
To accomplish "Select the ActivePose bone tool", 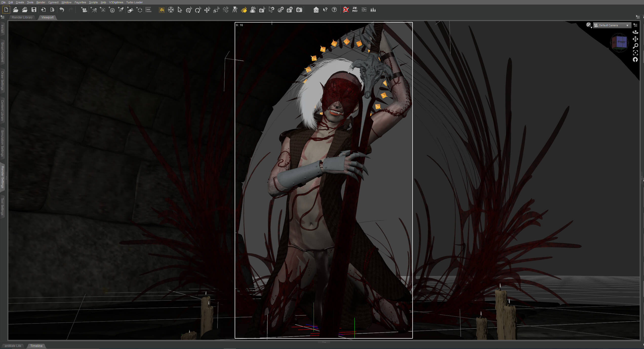I will pos(226,10).
